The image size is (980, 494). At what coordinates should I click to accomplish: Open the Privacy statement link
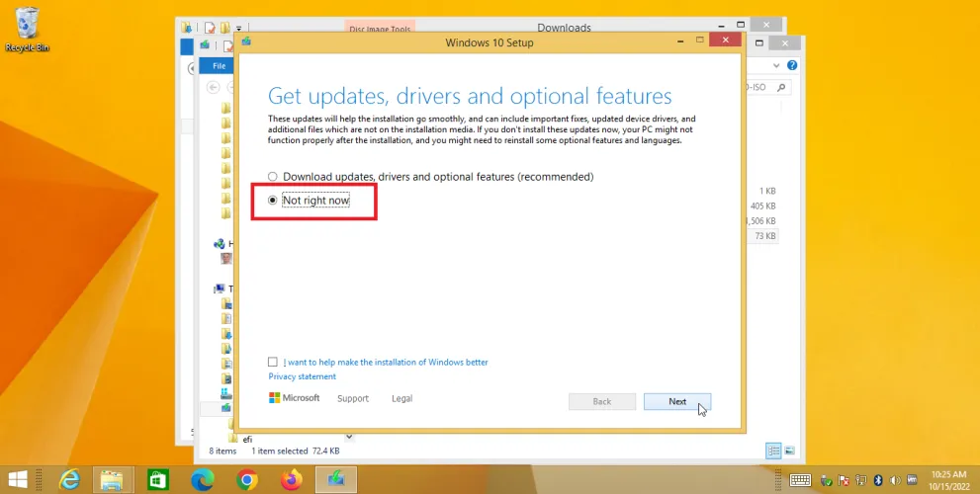click(x=302, y=376)
